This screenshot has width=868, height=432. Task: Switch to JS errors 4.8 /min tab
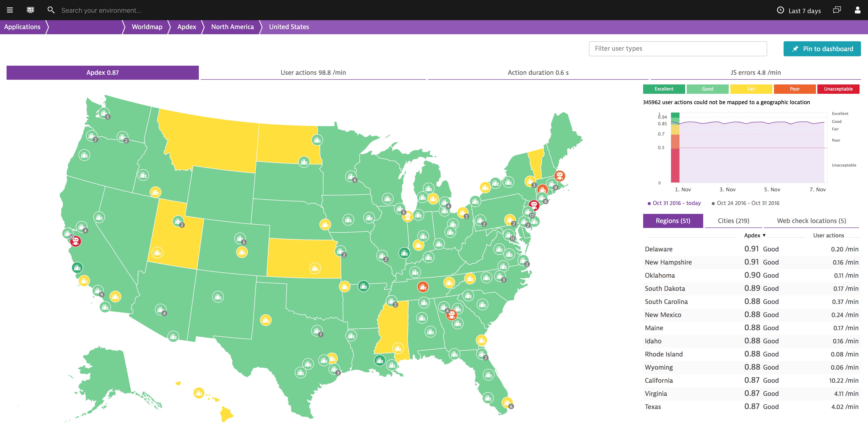coord(755,72)
